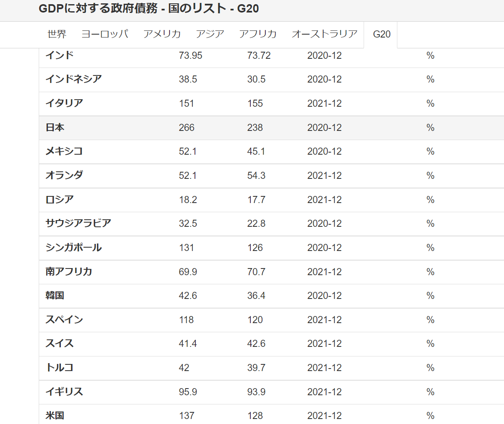Open the 世界 tab
This screenshot has width=504, height=424.
tap(57, 34)
